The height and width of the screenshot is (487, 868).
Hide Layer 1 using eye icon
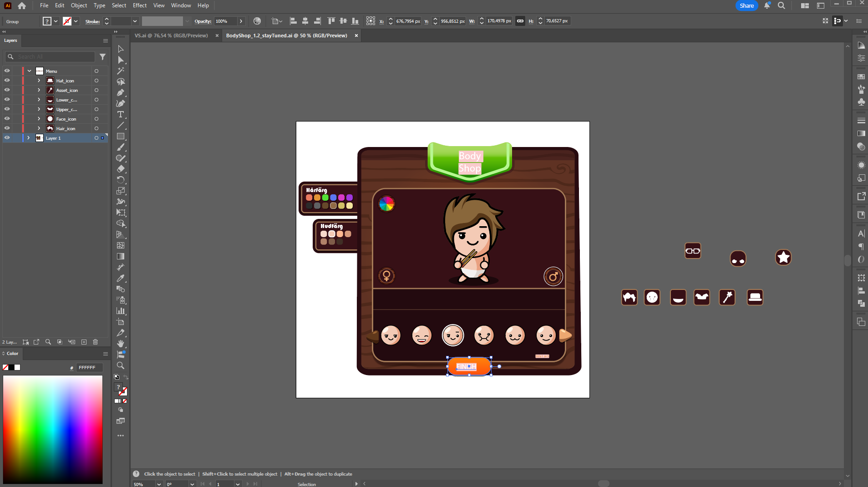7,138
